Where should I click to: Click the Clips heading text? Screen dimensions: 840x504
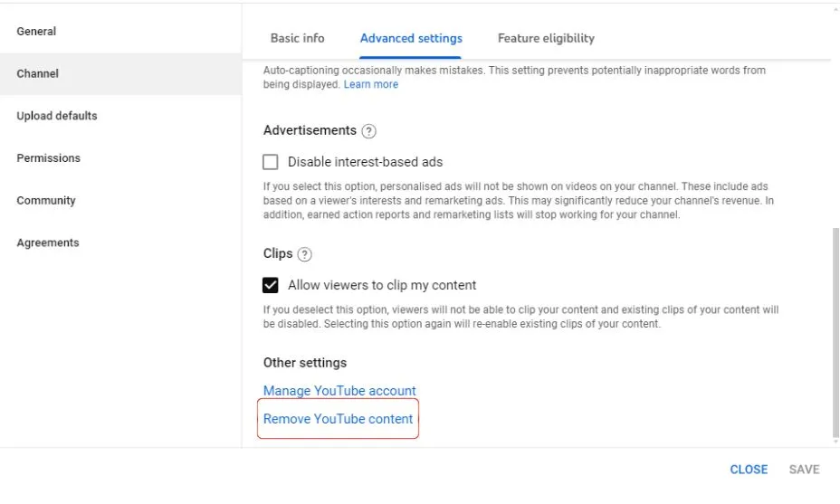(x=278, y=254)
